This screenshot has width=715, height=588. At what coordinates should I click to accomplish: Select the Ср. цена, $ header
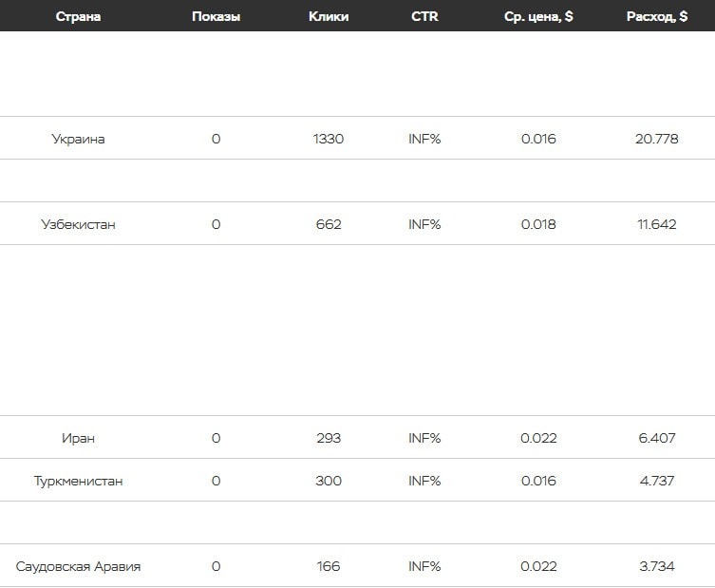[538, 16]
